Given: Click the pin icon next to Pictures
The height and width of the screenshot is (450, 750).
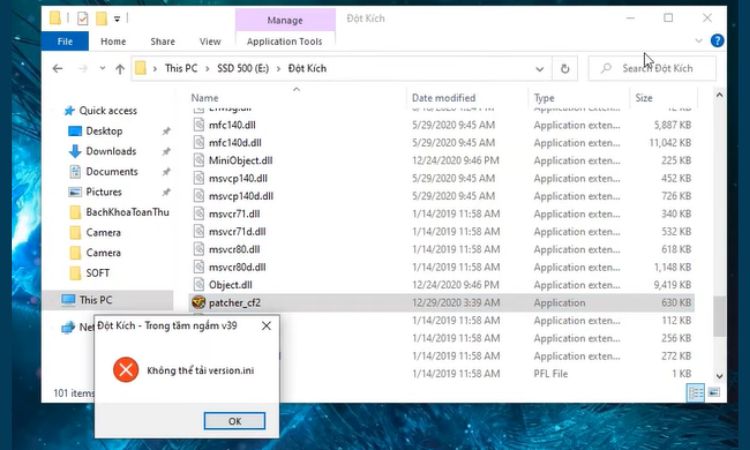Looking at the screenshot, I should (x=166, y=192).
